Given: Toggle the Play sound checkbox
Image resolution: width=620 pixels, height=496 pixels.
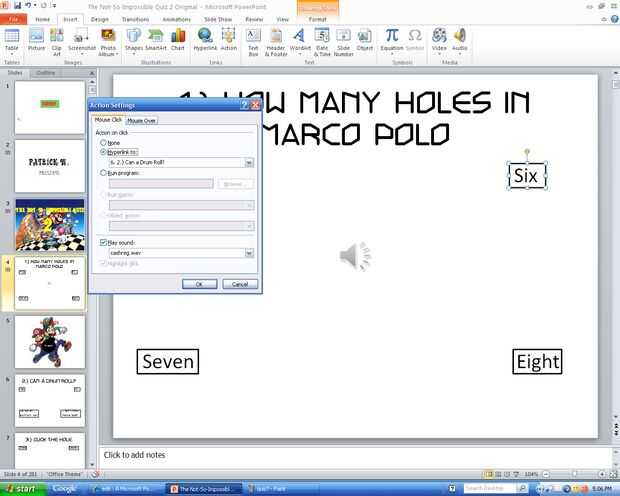Looking at the screenshot, I should 104,242.
